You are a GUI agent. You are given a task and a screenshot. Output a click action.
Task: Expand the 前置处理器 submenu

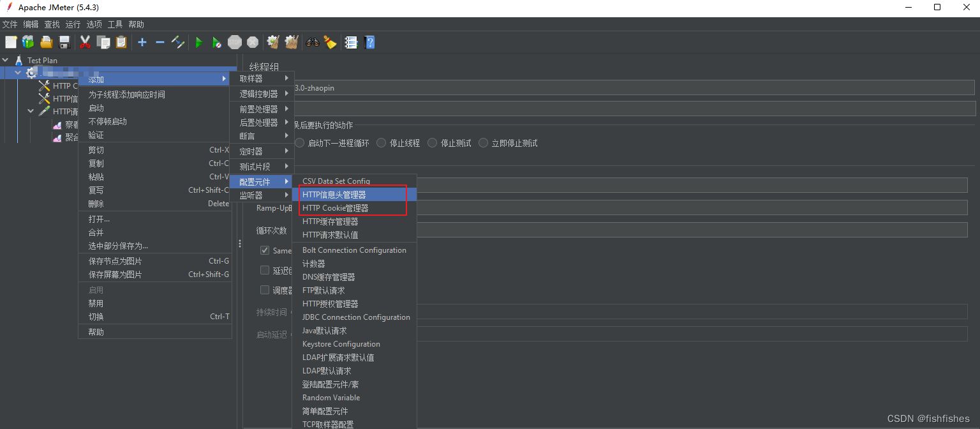tap(262, 109)
